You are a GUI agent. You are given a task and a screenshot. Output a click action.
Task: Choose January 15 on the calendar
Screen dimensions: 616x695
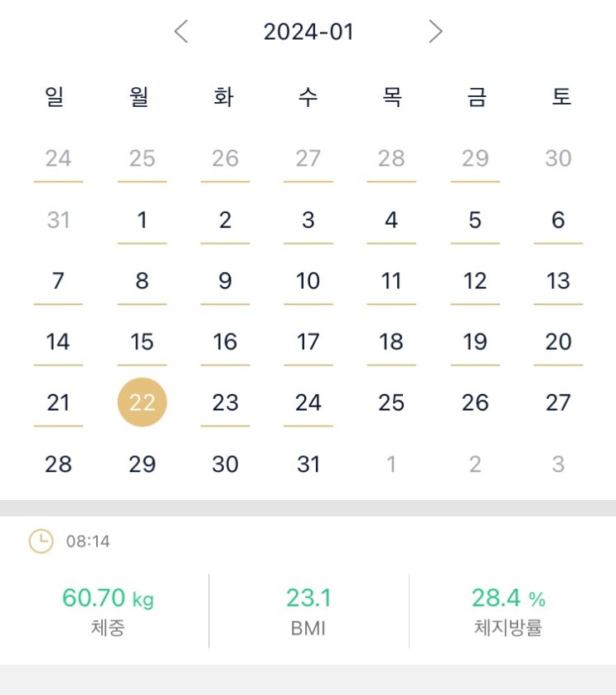(x=142, y=341)
